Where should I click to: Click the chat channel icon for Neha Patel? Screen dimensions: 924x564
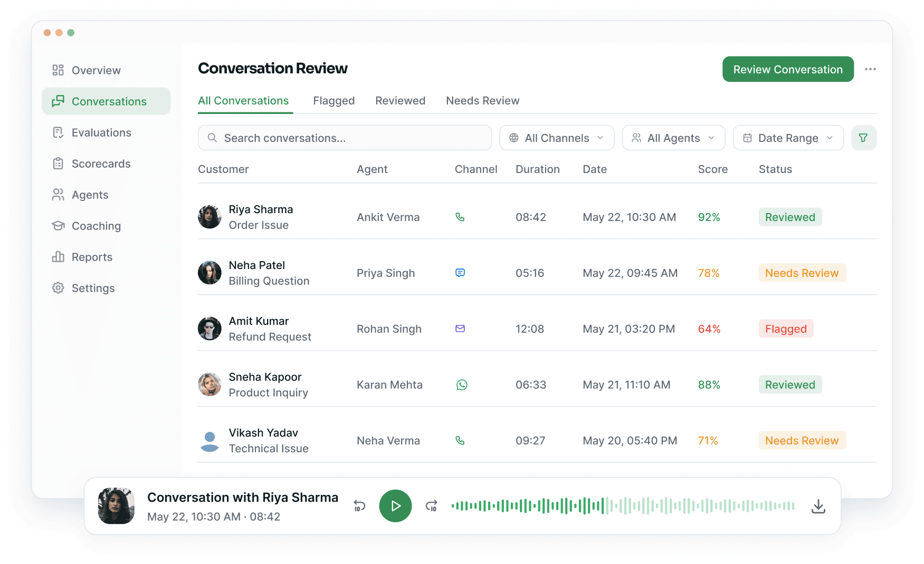[460, 273]
